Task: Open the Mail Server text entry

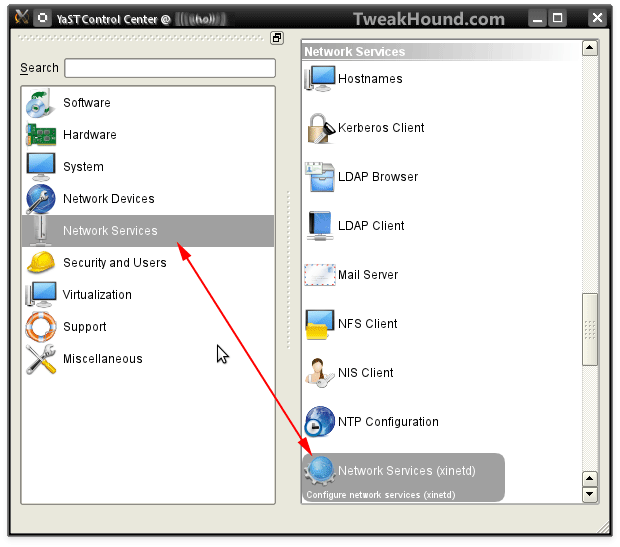Action: [x=368, y=275]
